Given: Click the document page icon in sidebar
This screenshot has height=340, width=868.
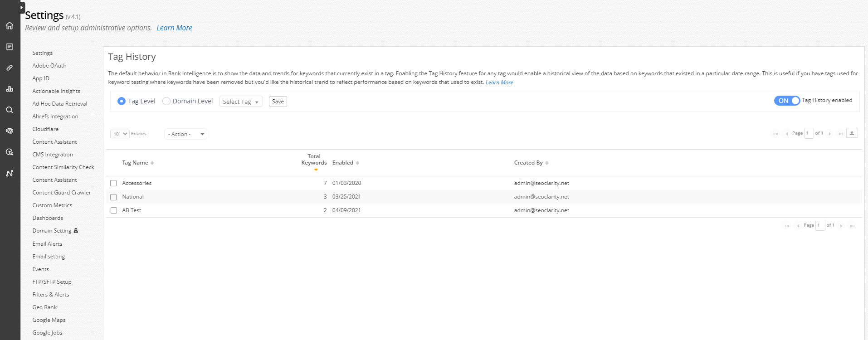Looking at the screenshot, I should 10,47.
